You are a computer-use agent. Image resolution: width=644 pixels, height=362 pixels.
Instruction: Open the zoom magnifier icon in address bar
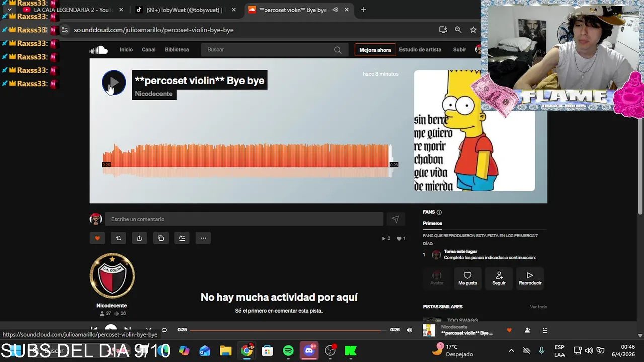click(458, 30)
